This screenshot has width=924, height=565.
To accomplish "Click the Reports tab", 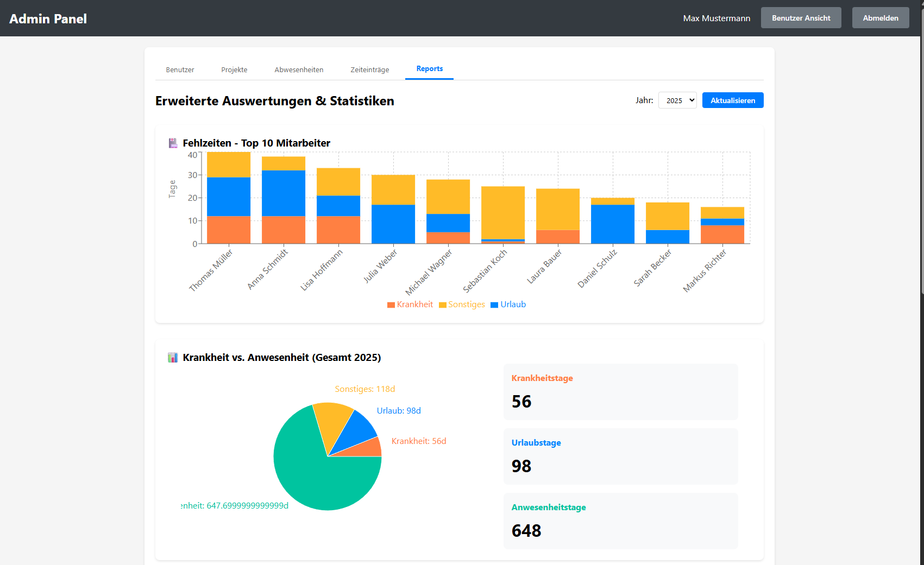I will click(x=429, y=69).
